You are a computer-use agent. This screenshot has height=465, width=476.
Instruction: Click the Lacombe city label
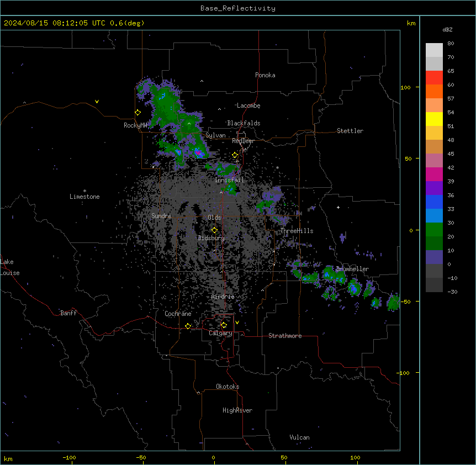(248, 105)
